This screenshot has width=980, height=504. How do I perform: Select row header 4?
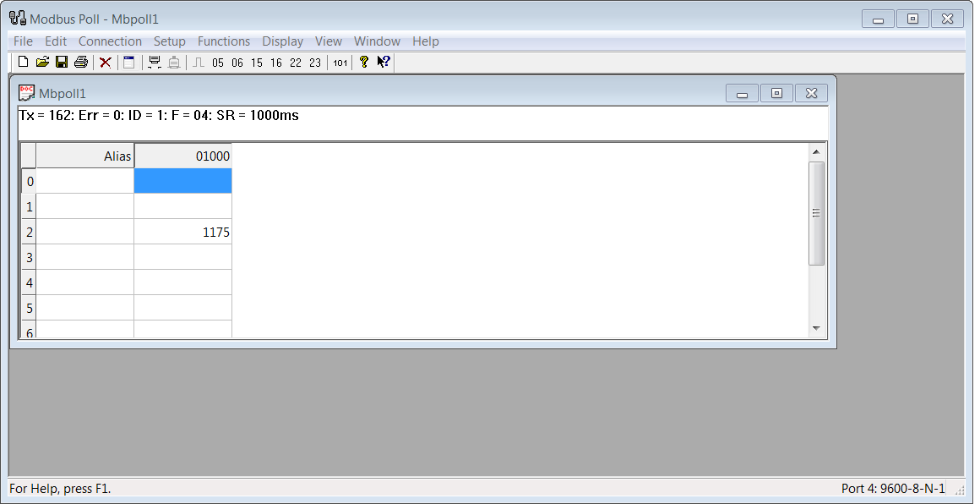29,282
